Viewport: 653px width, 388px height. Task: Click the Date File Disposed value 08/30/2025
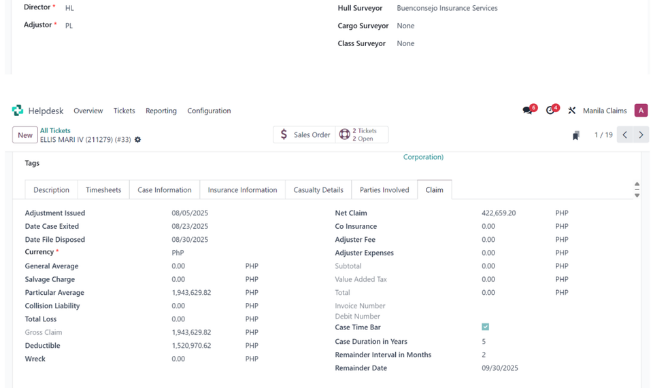click(x=189, y=240)
